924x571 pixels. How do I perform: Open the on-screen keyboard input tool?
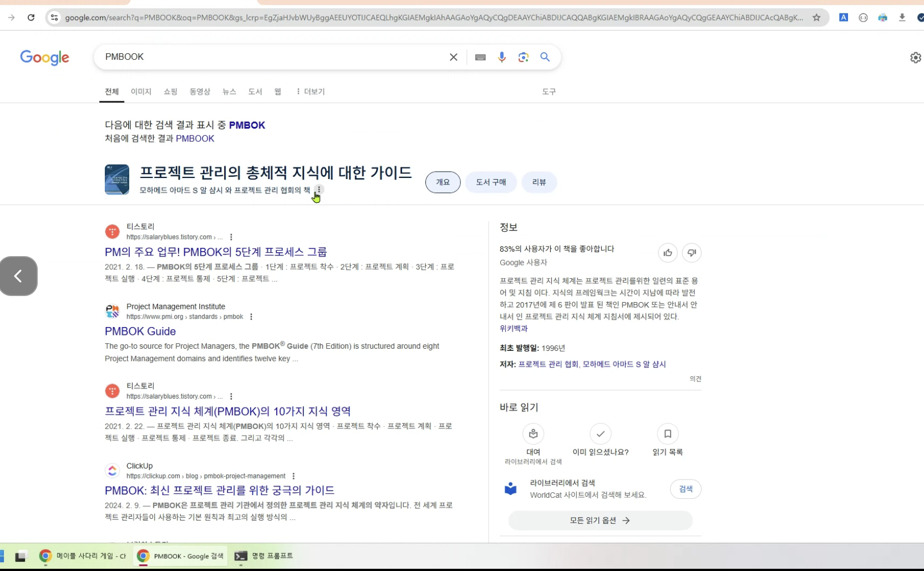tap(480, 57)
